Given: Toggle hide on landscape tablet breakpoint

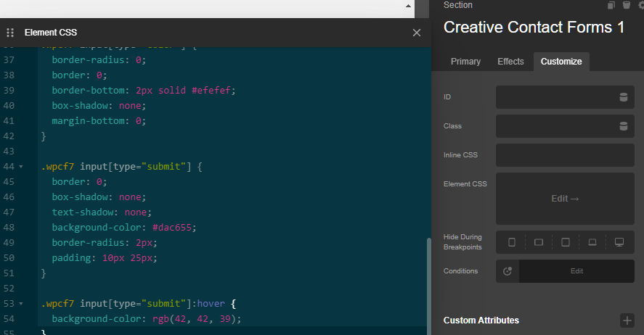Looking at the screenshot, I should pyautogui.click(x=539, y=242).
